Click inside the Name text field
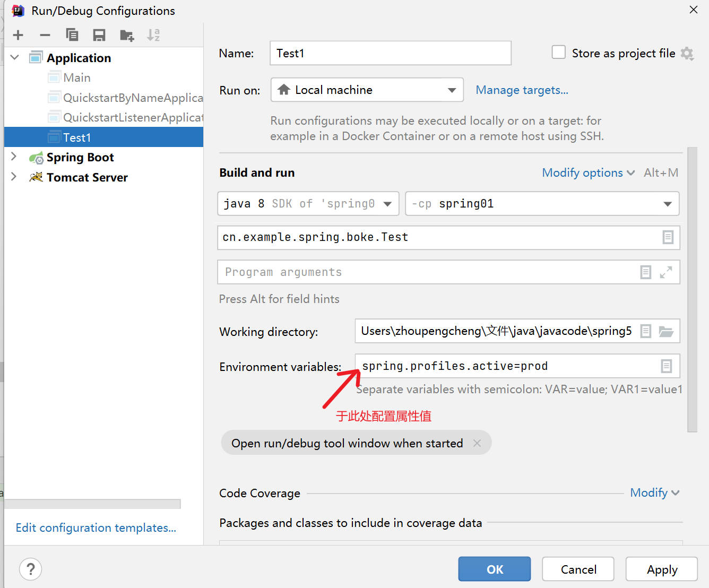This screenshot has height=588, width=709. click(x=390, y=53)
